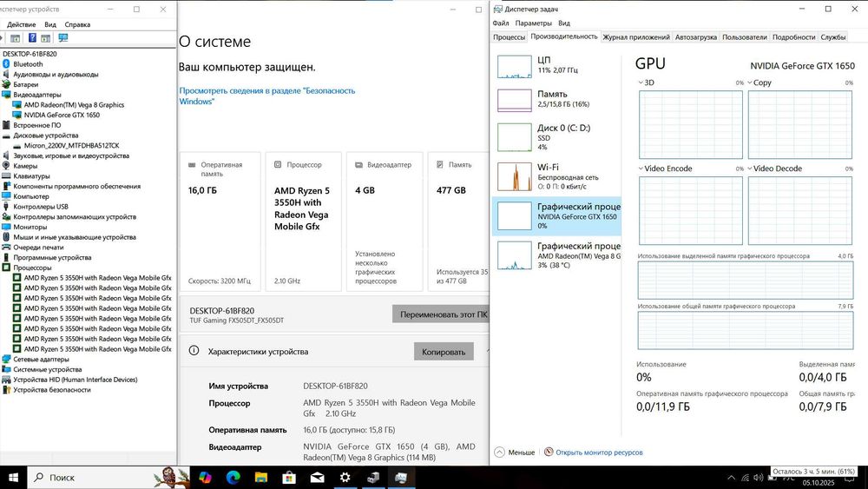Open the Справка menu in Device Manager
Image resolution: width=868 pixels, height=489 pixels.
pos(77,24)
